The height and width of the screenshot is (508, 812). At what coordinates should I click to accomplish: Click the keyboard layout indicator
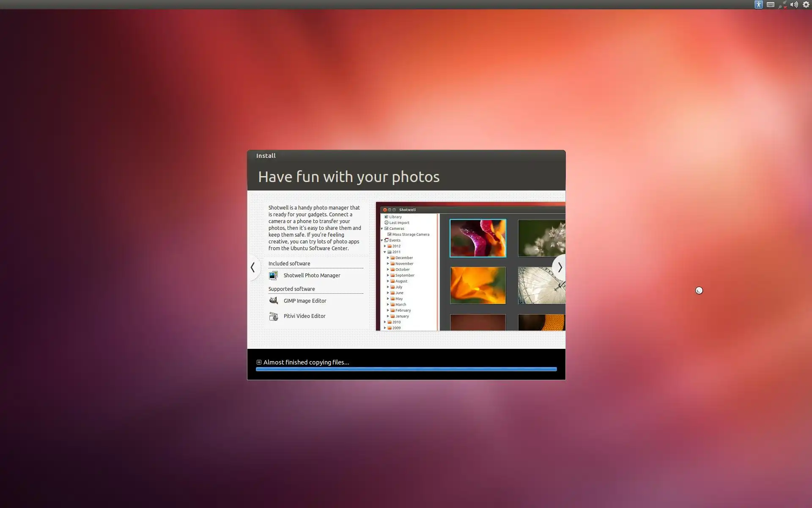click(x=770, y=5)
